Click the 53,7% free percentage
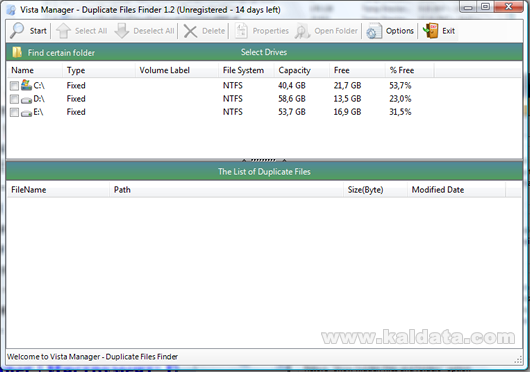530x372 pixels. point(400,85)
